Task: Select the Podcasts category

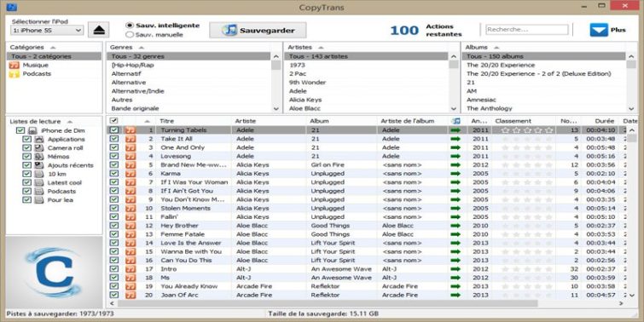Action: (x=37, y=74)
